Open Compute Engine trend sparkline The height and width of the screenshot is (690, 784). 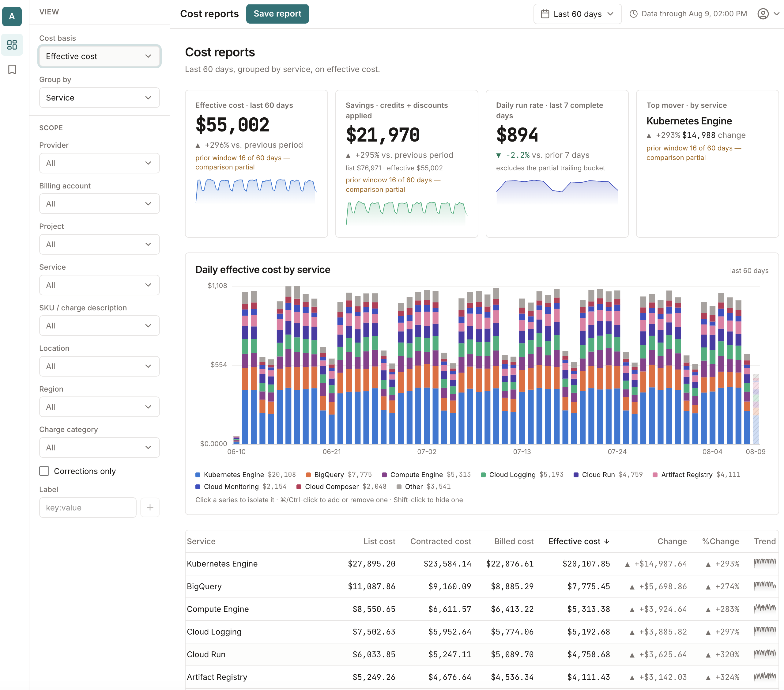tap(764, 608)
